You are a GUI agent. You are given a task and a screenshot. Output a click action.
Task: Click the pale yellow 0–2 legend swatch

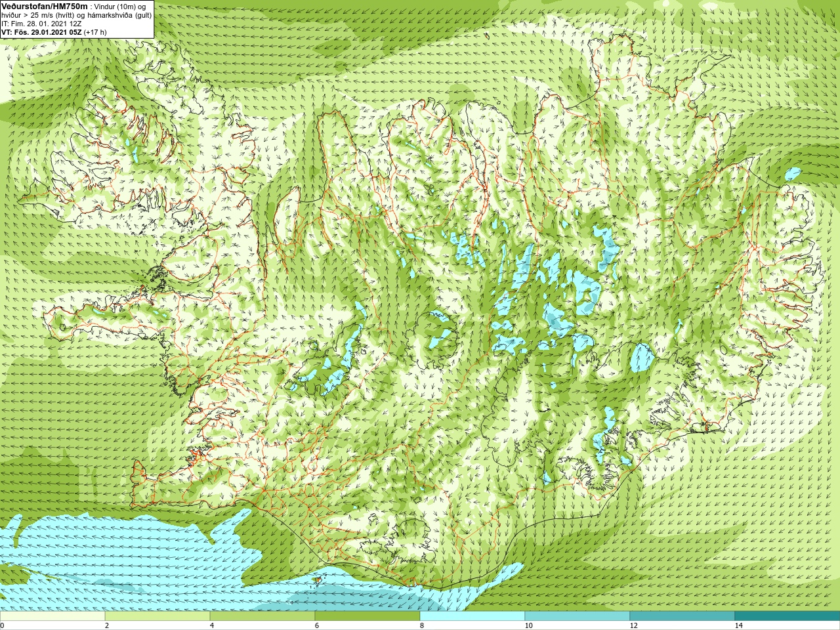pyautogui.click(x=52, y=616)
